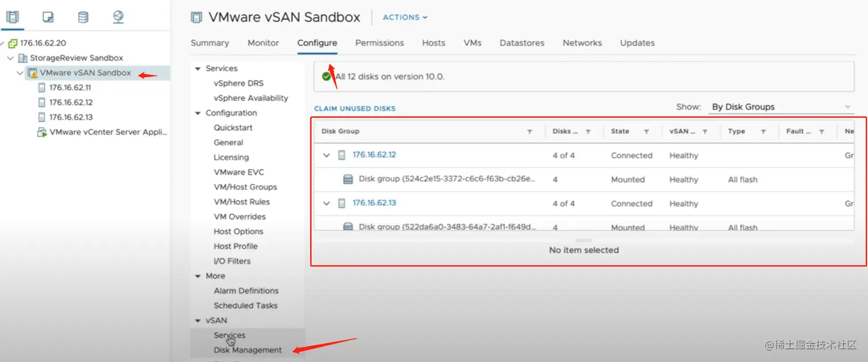This screenshot has height=362, width=868.
Task: Collapse the Services section in Configure menu
Action: (198, 68)
